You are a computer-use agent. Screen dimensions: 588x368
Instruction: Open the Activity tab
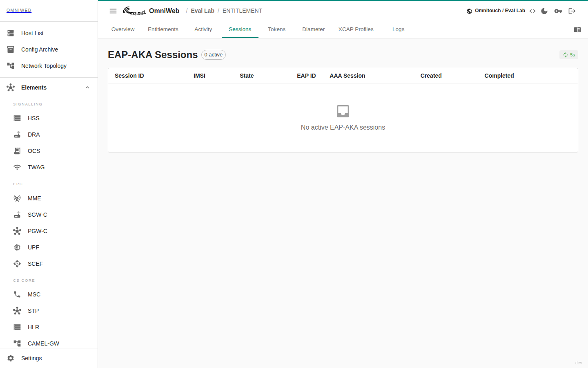203,29
